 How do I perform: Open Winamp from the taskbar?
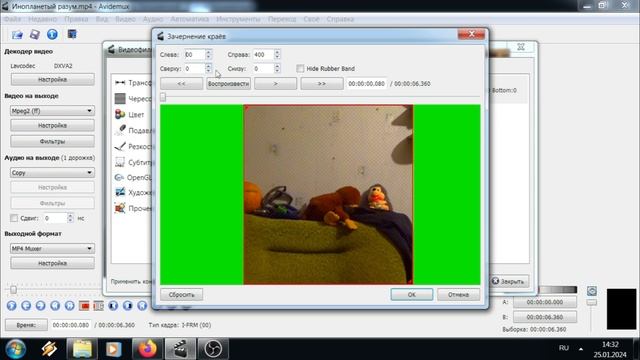[x=49, y=349]
